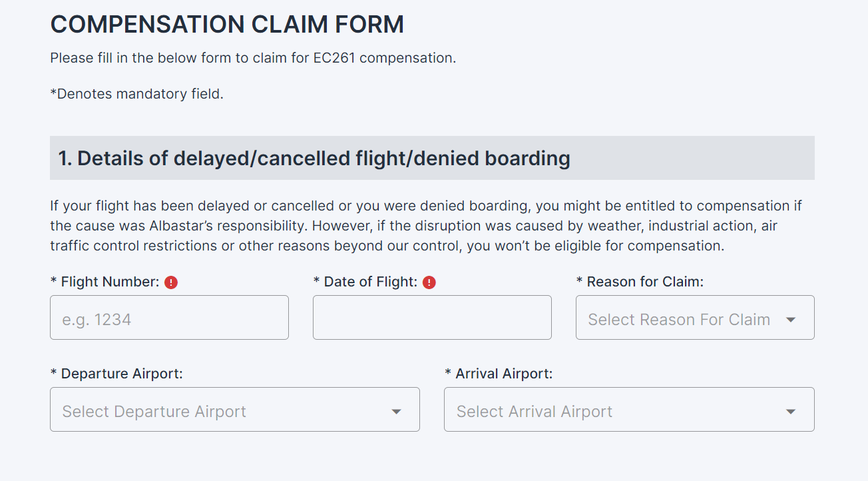This screenshot has height=481, width=868.
Task: Select the Details of delayed/cancelled flight section header
Action: 432,158
